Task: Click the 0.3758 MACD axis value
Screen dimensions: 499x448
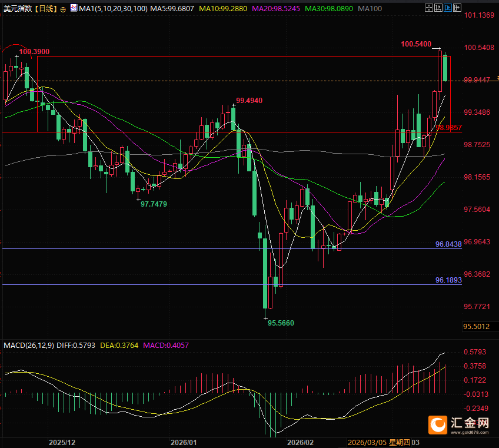Action: coord(475,366)
